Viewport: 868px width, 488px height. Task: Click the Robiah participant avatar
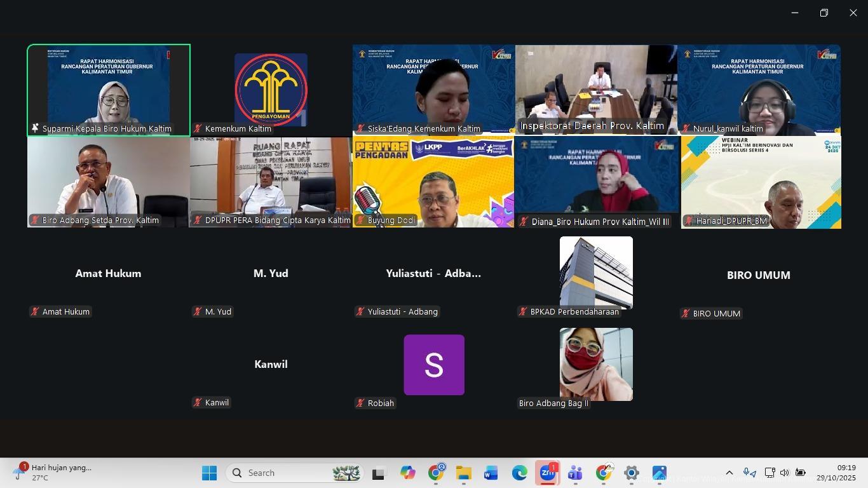pos(434,365)
